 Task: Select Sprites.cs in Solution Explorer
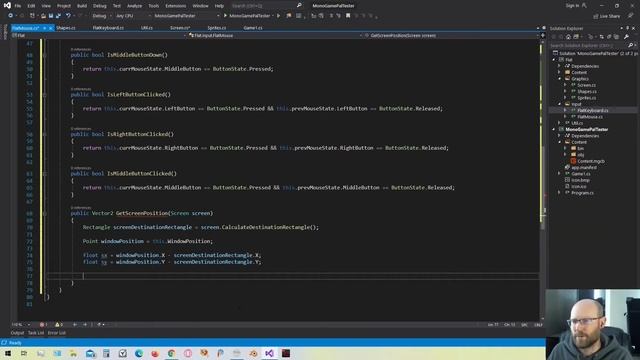pyautogui.click(x=587, y=98)
